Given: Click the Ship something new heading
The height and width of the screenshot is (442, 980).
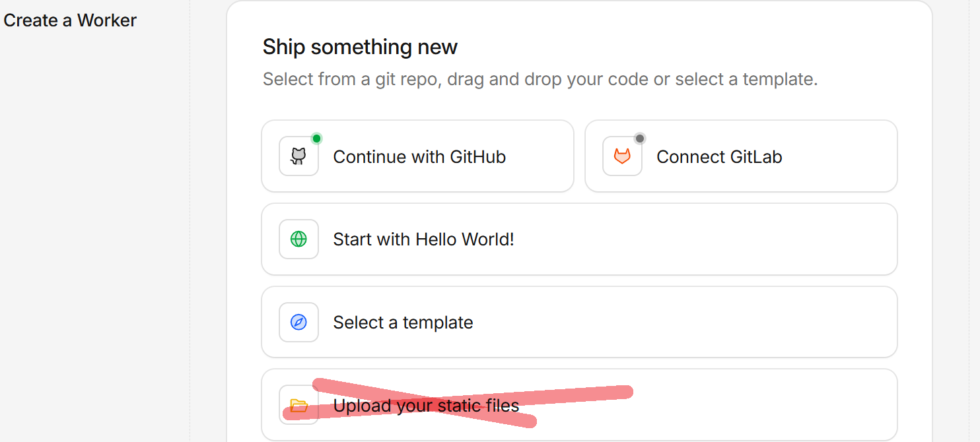Looking at the screenshot, I should click(360, 47).
